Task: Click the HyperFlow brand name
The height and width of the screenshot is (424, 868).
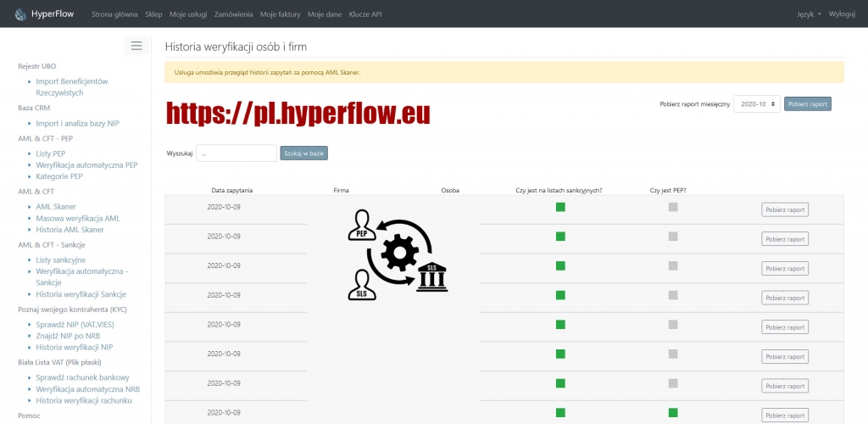Action: pyautogui.click(x=53, y=14)
